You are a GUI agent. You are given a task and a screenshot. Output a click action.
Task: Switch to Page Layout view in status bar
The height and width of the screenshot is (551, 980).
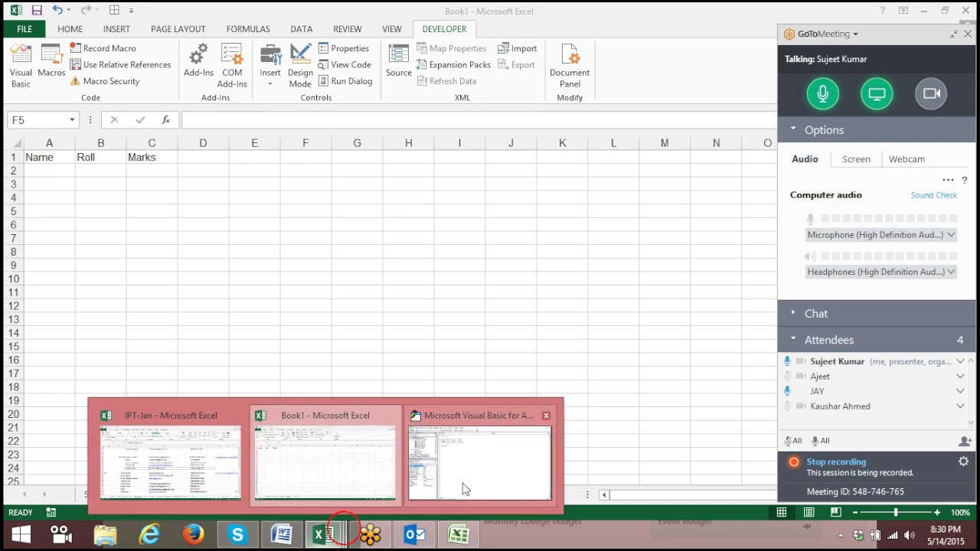click(x=808, y=513)
